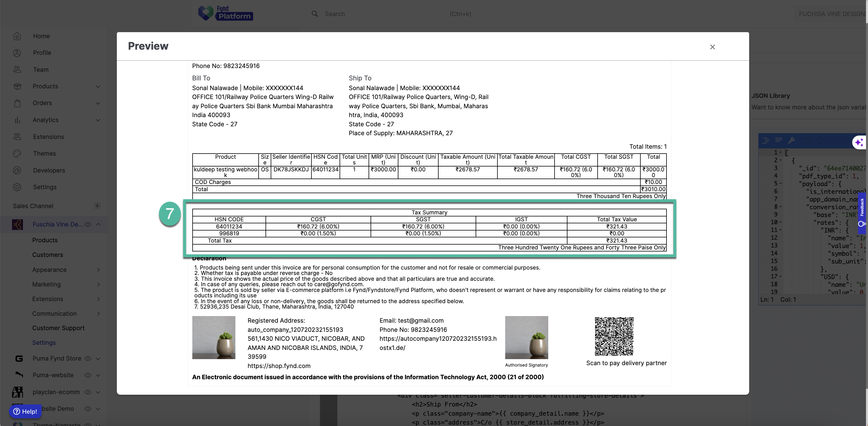The height and width of the screenshot is (426, 868).
Task: Click the playclan-ecomm logo
Action: 18,392
